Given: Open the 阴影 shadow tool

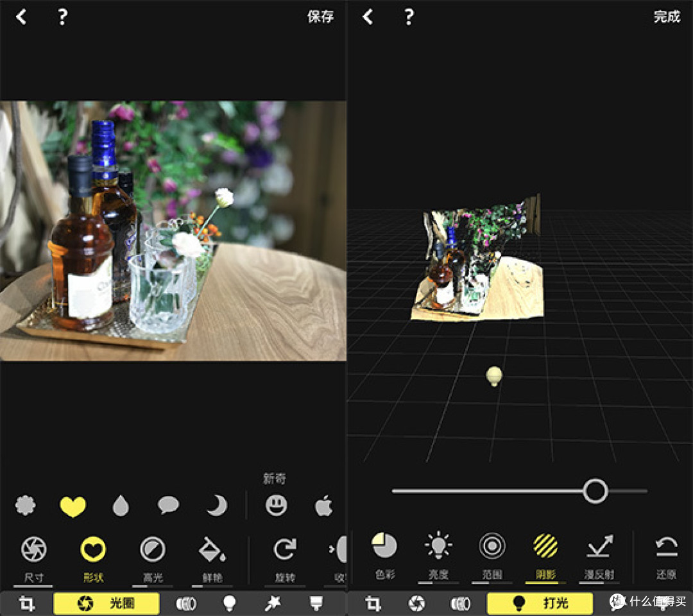Looking at the screenshot, I should (546, 556).
